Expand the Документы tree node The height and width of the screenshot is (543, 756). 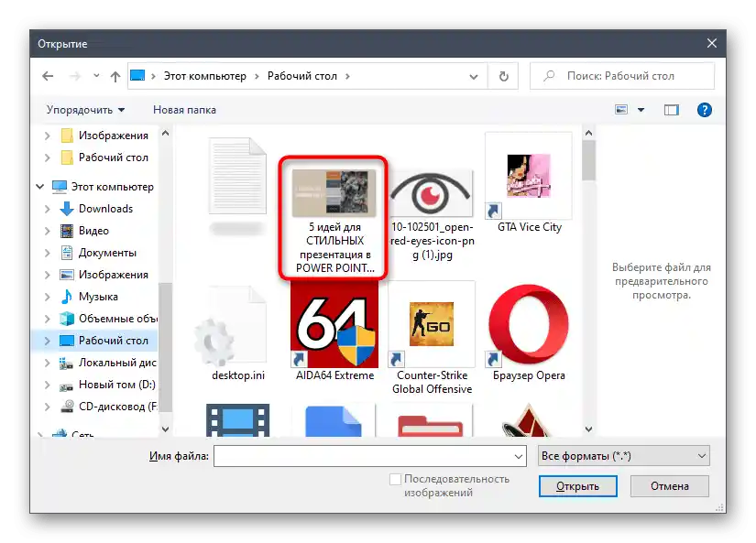(x=48, y=253)
